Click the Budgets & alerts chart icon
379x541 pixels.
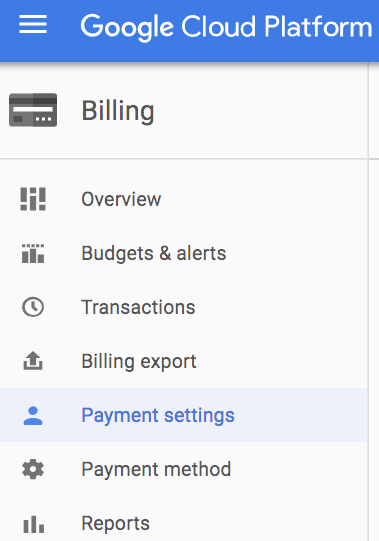coord(33,253)
